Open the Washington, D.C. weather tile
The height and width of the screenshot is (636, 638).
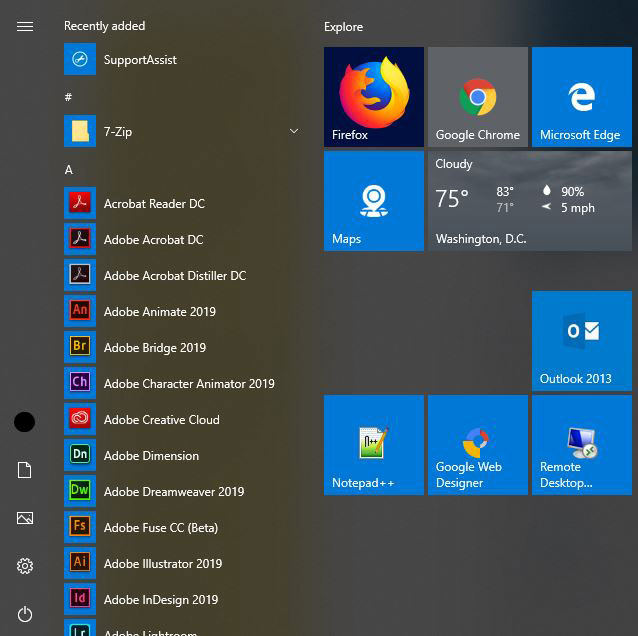(530, 201)
